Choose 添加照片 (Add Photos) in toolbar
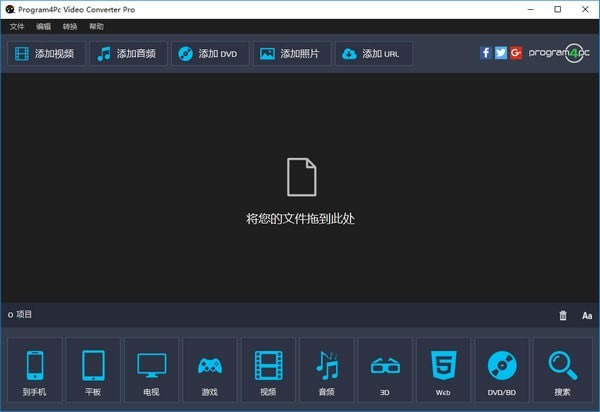 click(x=292, y=54)
